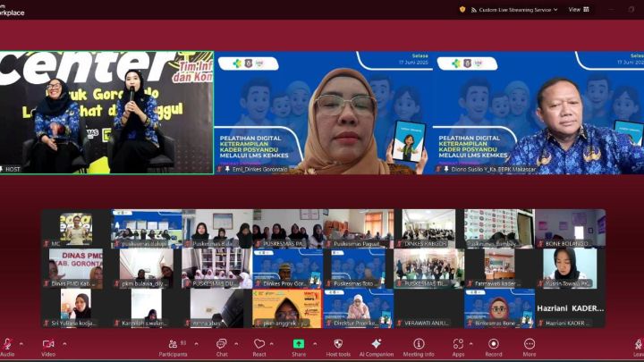Viewport: 644px width, 362px height.
Task: Expand the Chat options arrow
Action: tap(236, 344)
